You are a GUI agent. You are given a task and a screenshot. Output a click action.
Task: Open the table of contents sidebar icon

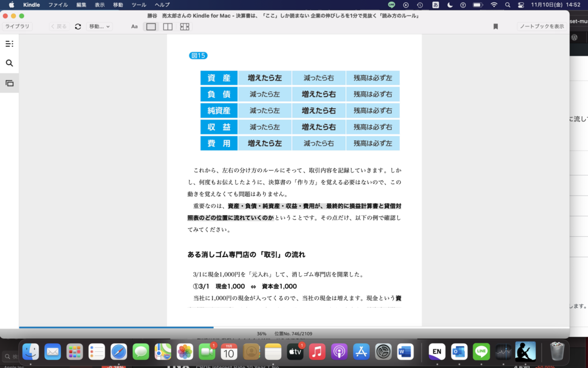pyautogui.click(x=9, y=44)
